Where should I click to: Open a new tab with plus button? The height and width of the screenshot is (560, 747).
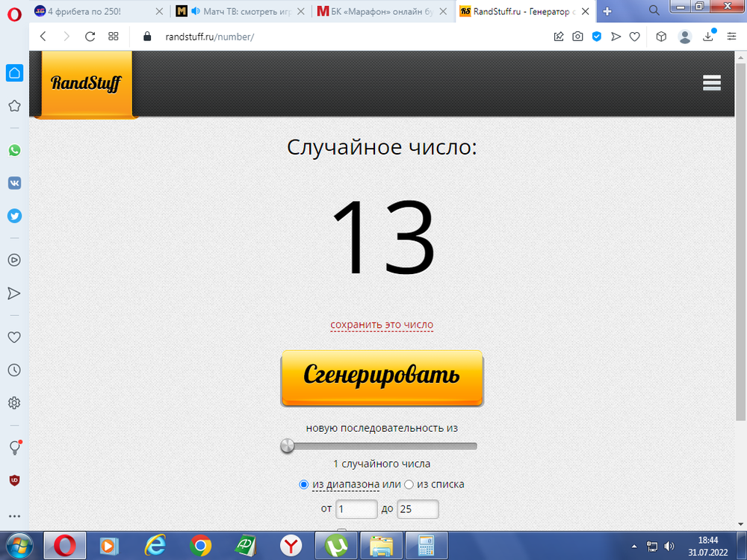coord(607,11)
